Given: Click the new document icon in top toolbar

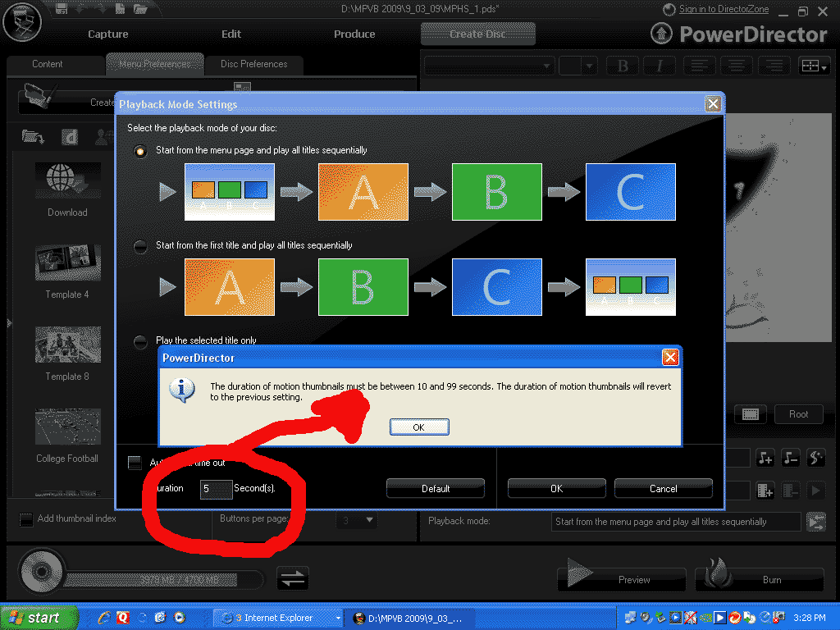Looking at the screenshot, I should coord(120,8).
